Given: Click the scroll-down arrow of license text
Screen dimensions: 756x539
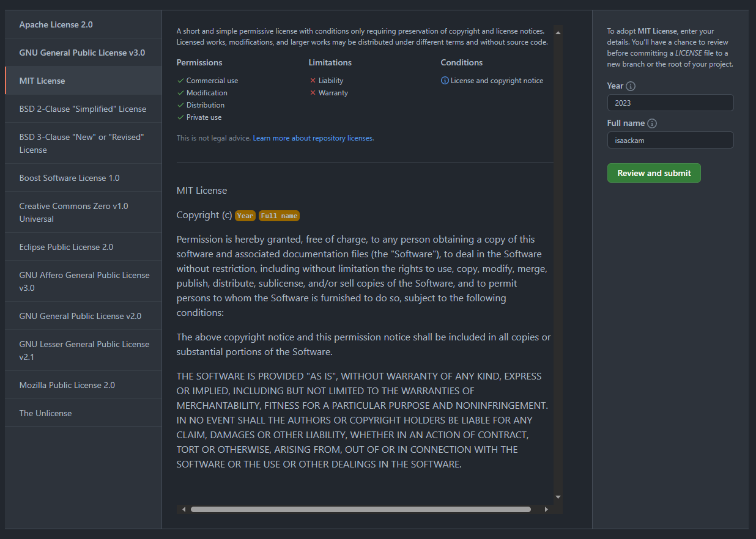Looking at the screenshot, I should point(558,497).
